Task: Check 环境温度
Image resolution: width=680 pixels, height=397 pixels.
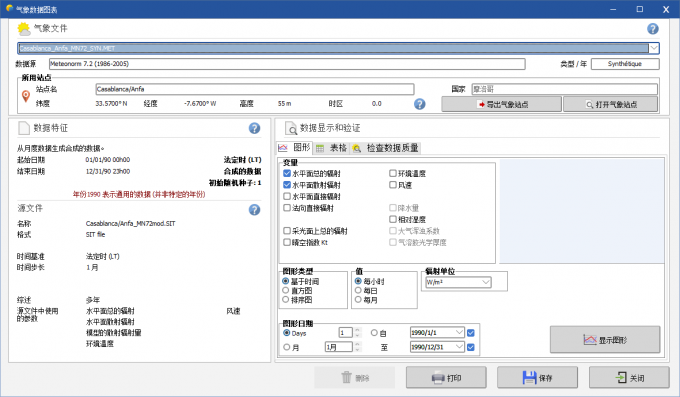Action: [x=392, y=174]
